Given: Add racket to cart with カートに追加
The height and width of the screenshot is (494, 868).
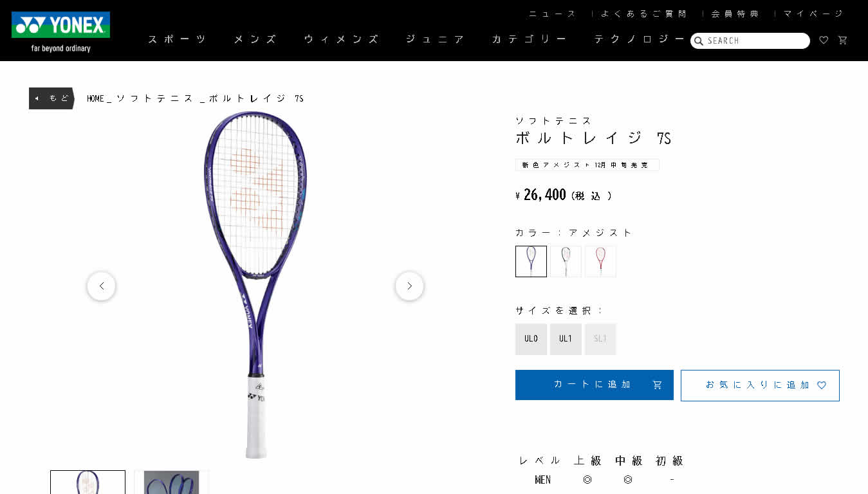Looking at the screenshot, I should [595, 385].
